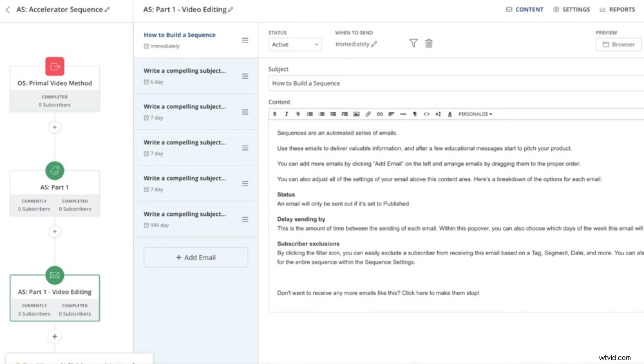Open the Personalize dropdown
This screenshot has width=644, height=364.
[x=475, y=114]
